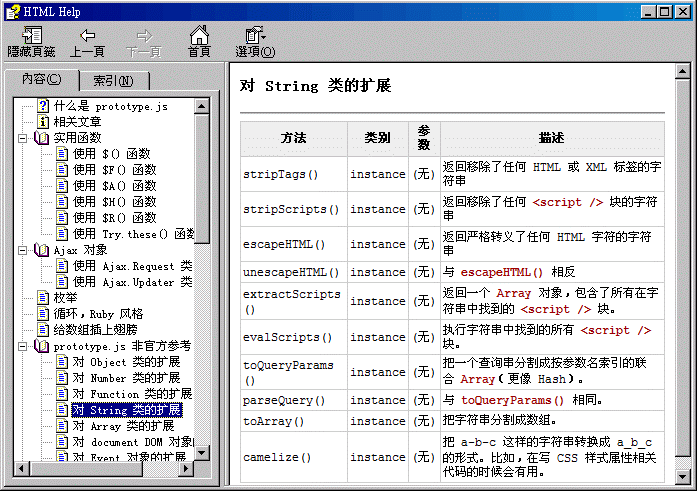Click the content pane scroll up arrow
The image size is (697, 491).
(682, 72)
